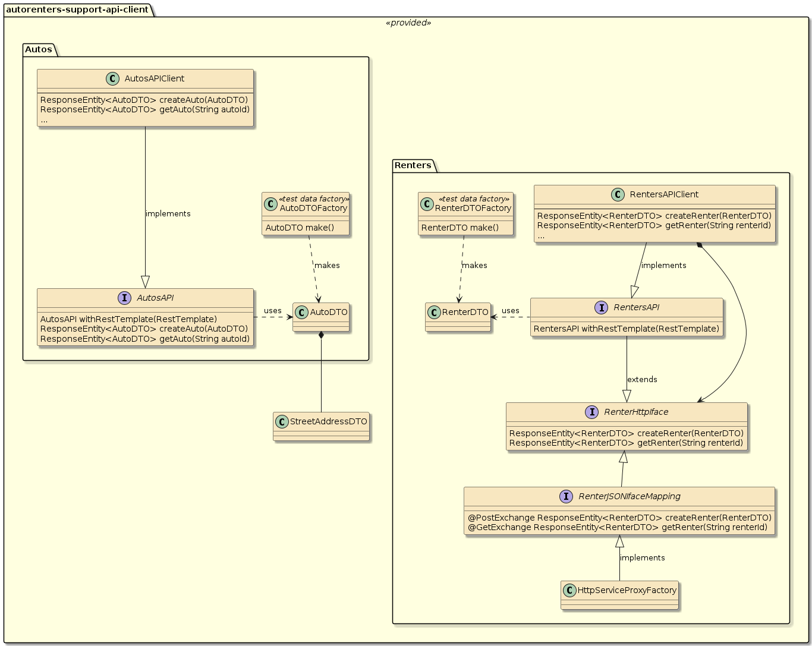Click the class icon next to RenterDTO

pyautogui.click(x=434, y=312)
